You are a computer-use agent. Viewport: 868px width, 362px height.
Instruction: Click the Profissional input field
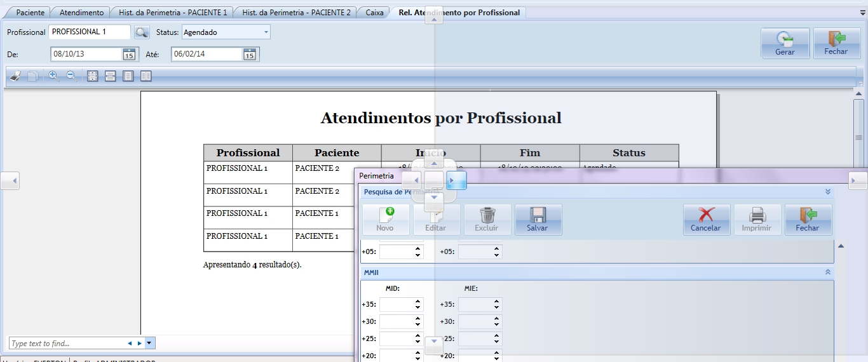tap(90, 32)
